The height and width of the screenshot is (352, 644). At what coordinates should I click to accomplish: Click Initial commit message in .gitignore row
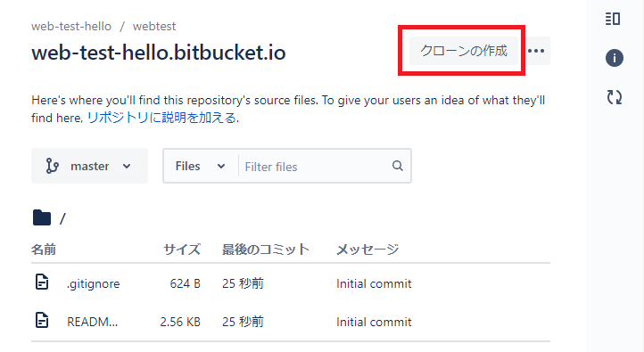click(x=374, y=283)
